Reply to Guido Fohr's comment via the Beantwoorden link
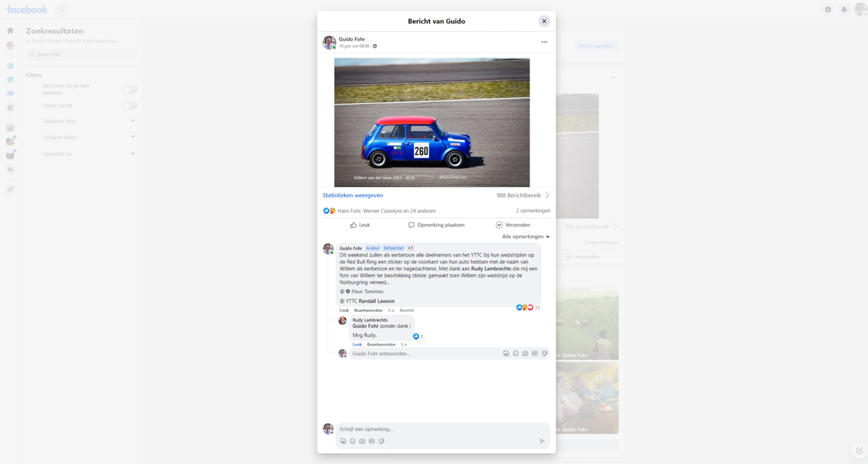This screenshot has width=868, height=464. tap(368, 311)
